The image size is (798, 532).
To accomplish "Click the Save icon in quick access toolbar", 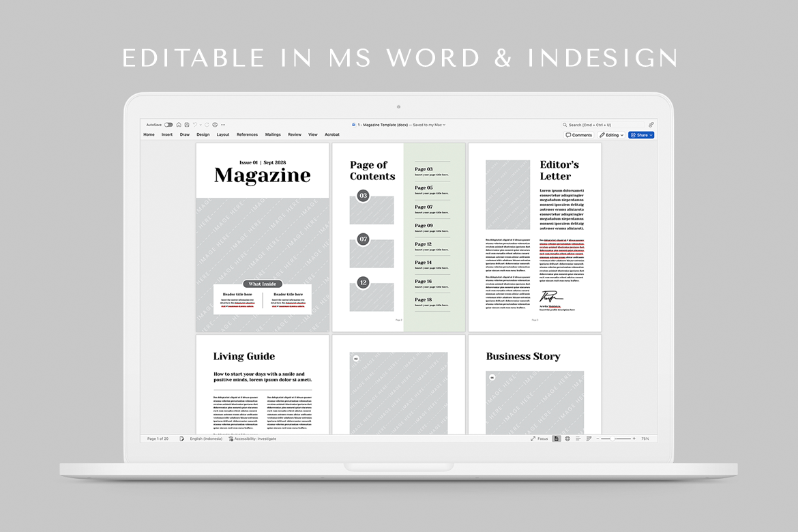I will click(186, 125).
